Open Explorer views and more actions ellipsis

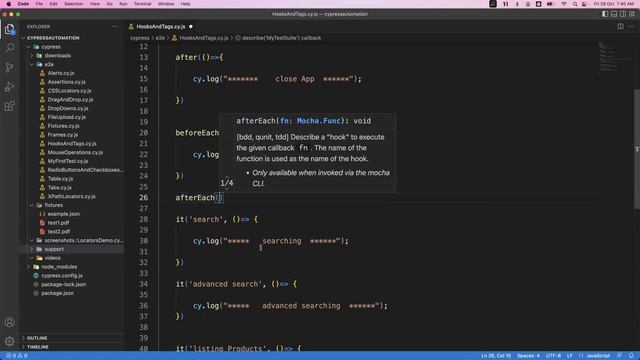click(115, 27)
